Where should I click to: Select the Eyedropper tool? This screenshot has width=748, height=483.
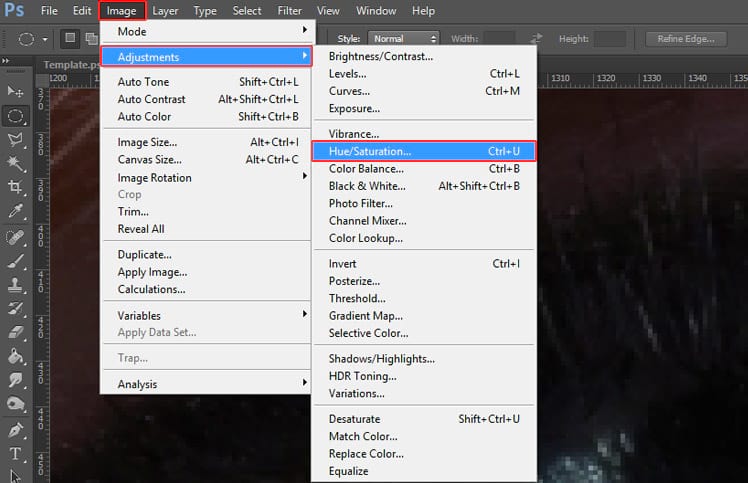pos(15,210)
